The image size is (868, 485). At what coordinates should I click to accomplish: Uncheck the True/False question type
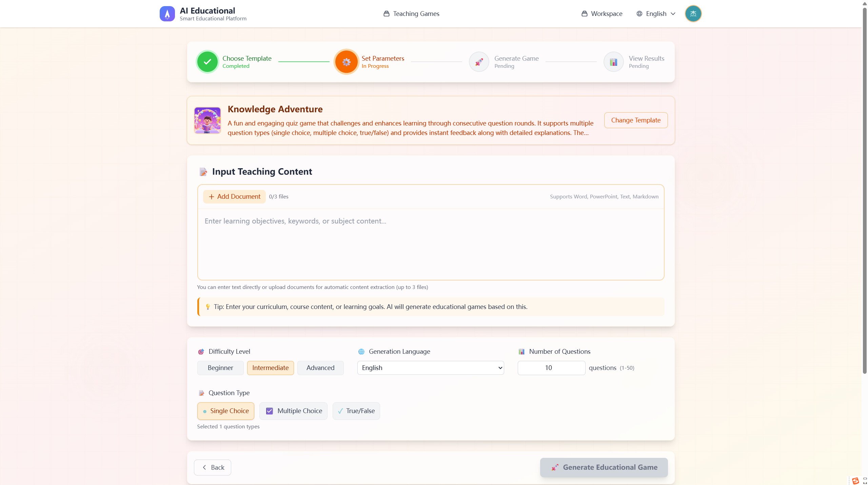(356, 411)
